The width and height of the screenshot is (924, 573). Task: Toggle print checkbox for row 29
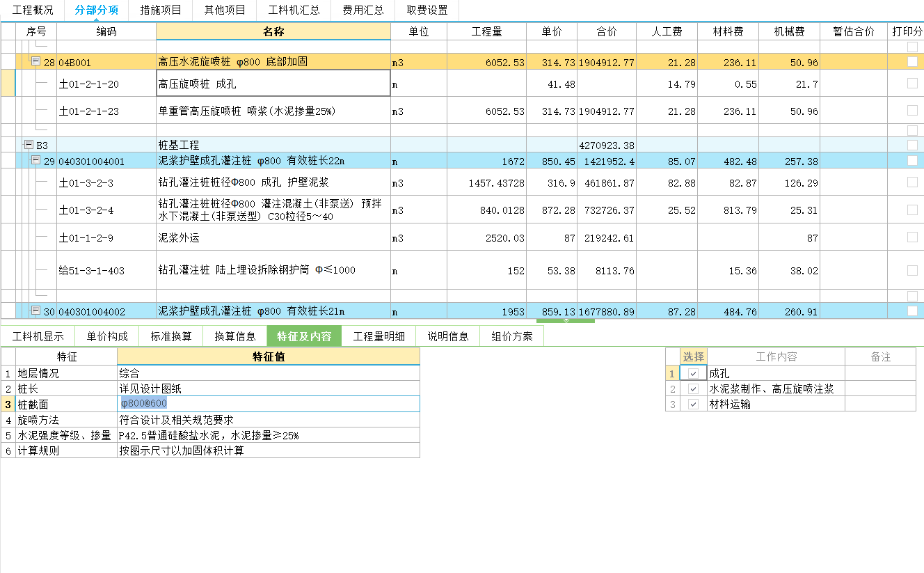click(x=912, y=161)
